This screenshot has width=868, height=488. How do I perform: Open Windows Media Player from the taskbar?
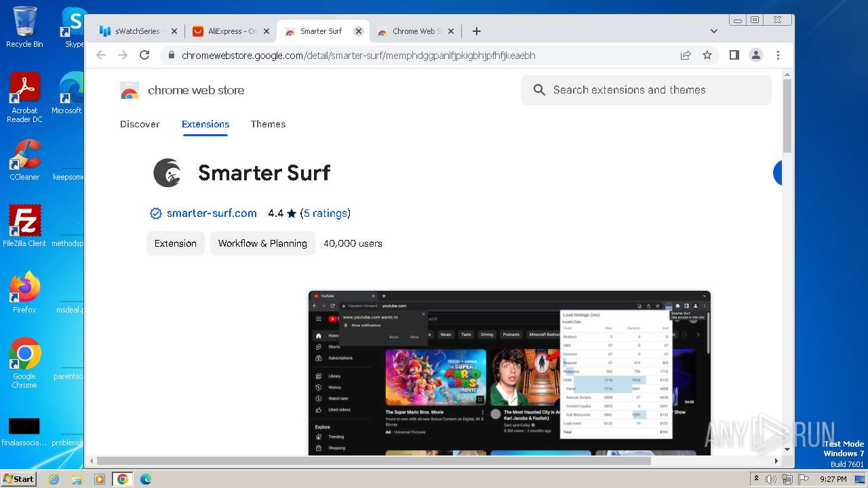point(100,479)
